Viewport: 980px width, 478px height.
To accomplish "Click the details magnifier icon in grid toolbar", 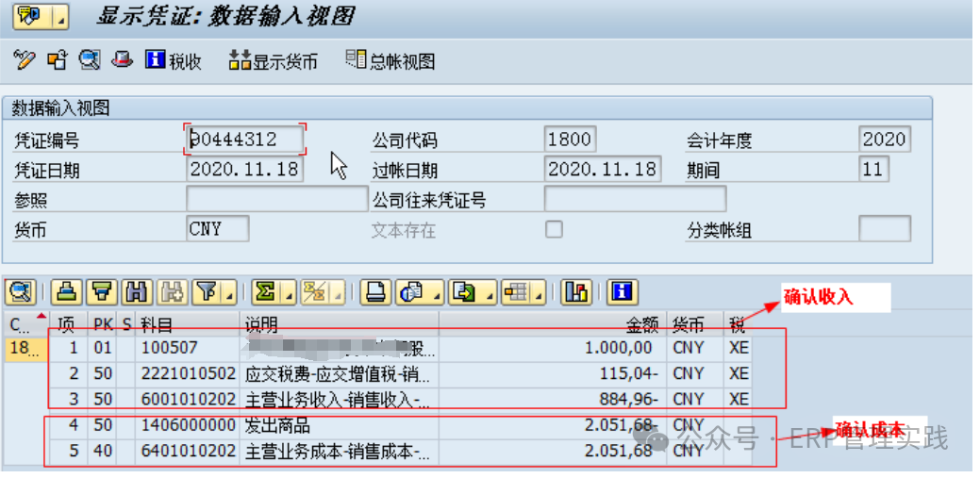I will (x=21, y=291).
